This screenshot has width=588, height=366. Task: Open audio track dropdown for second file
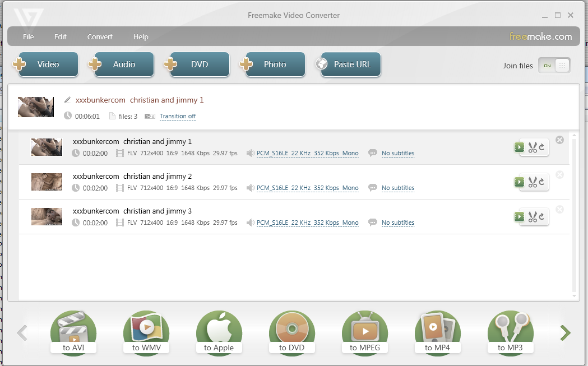pos(307,188)
